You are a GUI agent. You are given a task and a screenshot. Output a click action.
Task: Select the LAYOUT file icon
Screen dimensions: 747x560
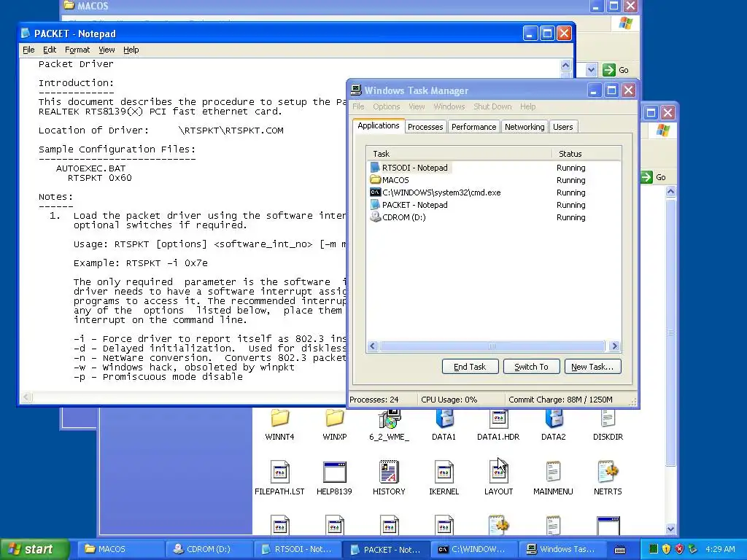tap(498, 472)
